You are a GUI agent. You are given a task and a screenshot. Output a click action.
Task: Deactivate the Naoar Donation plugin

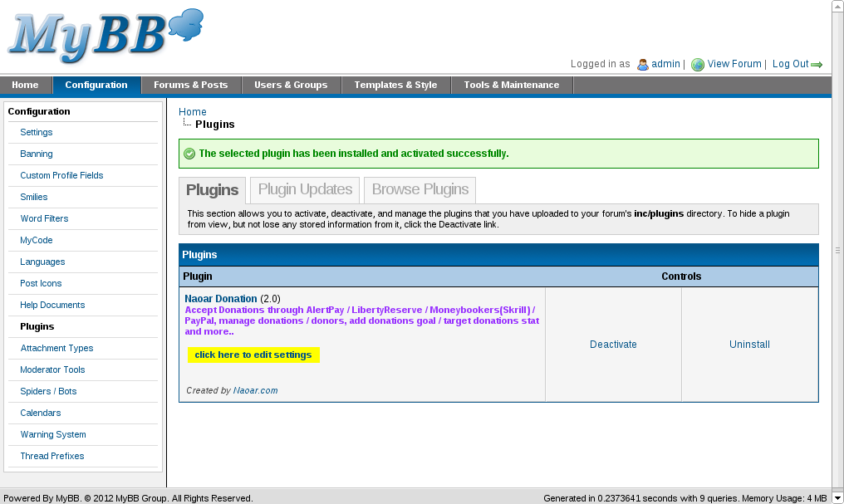click(x=613, y=345)
